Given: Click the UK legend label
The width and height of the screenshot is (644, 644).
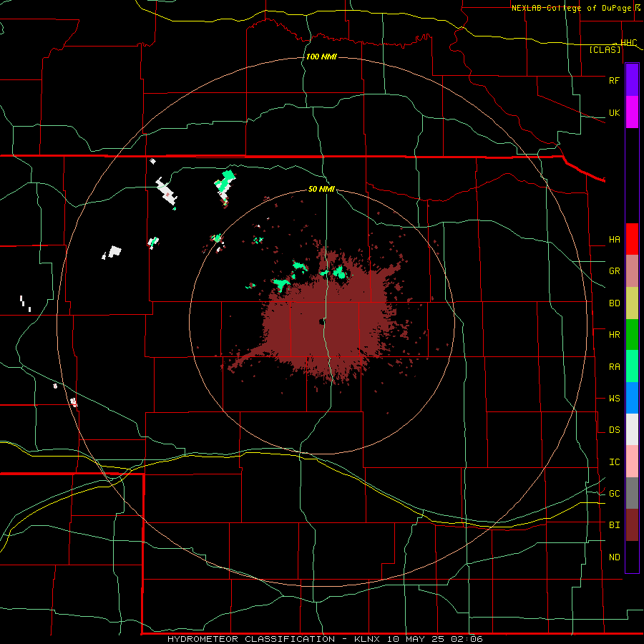Looking at the screenshot, I should 614,113.
